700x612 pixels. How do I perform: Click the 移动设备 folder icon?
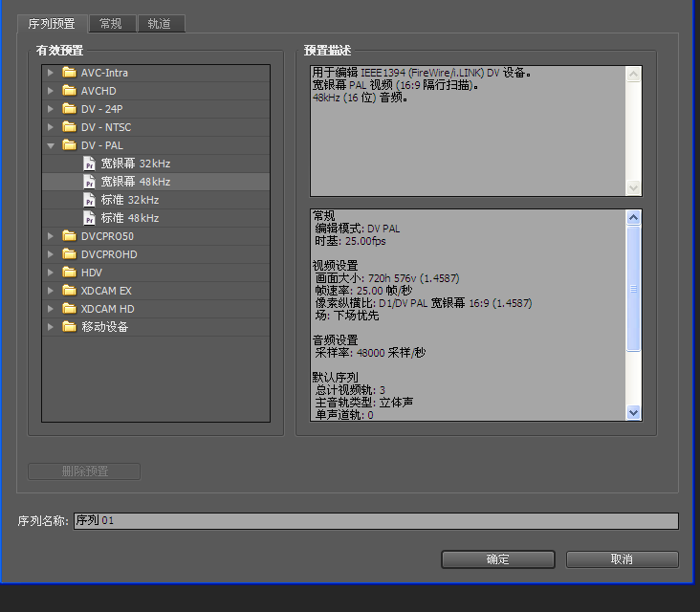click(69, 327)
